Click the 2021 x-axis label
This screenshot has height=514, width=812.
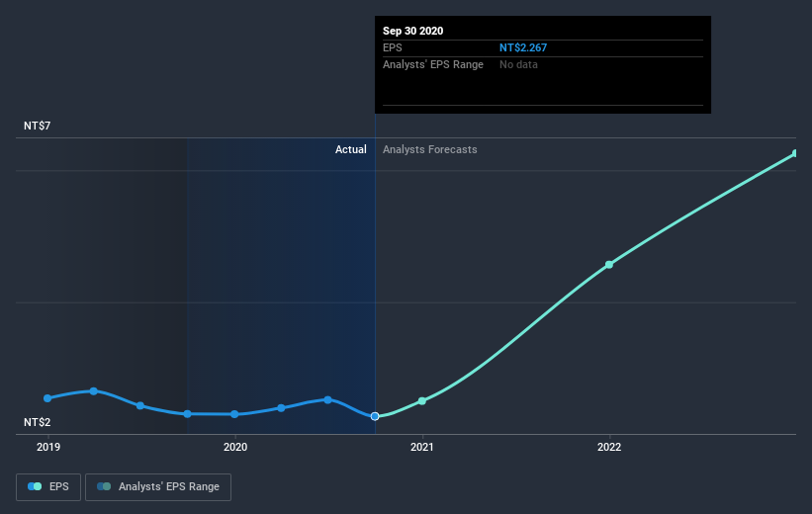point(422,447)
